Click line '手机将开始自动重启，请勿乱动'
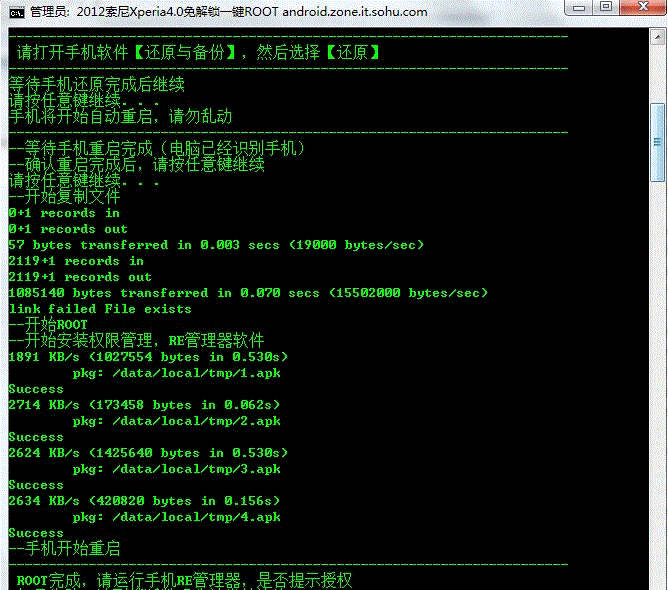 click(121, 116)
